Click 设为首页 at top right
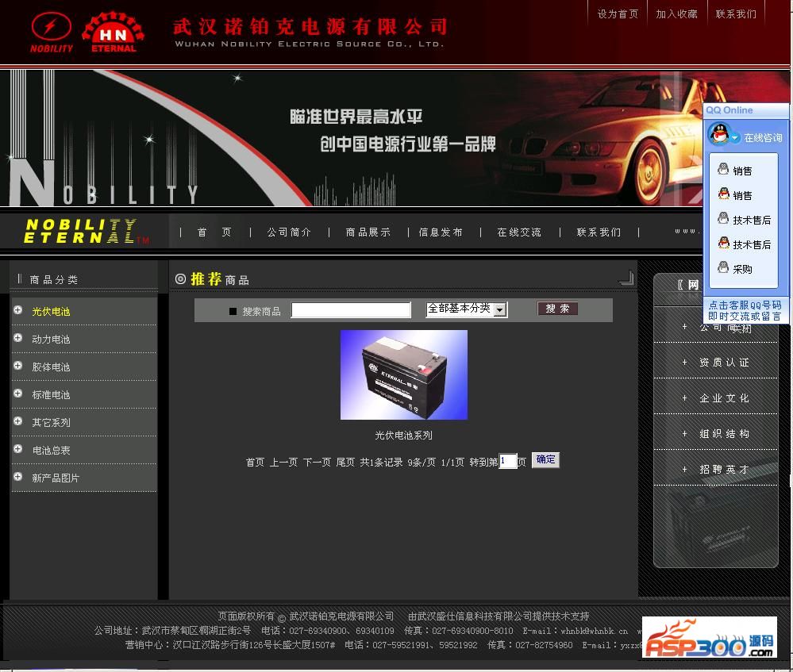 click(x=618, y=14)
